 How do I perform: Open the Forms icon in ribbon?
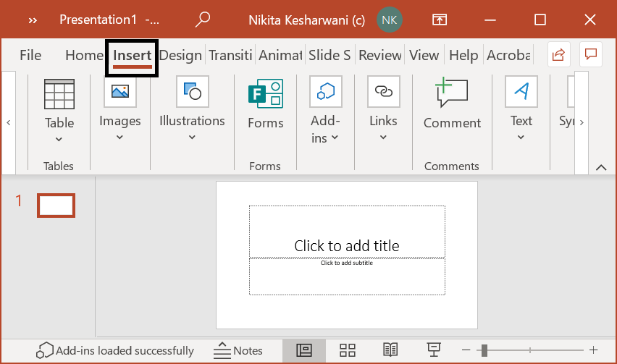(x=265, y=95)
